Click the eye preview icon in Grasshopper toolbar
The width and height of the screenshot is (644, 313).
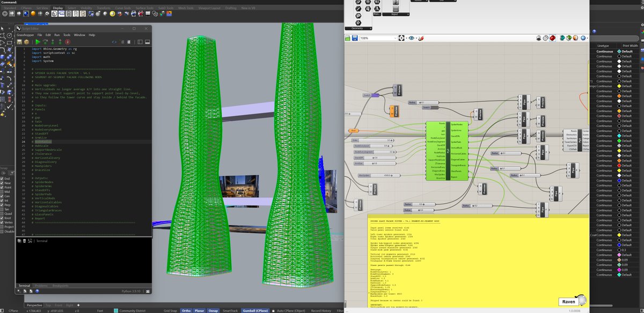click(x=411, y=38)
